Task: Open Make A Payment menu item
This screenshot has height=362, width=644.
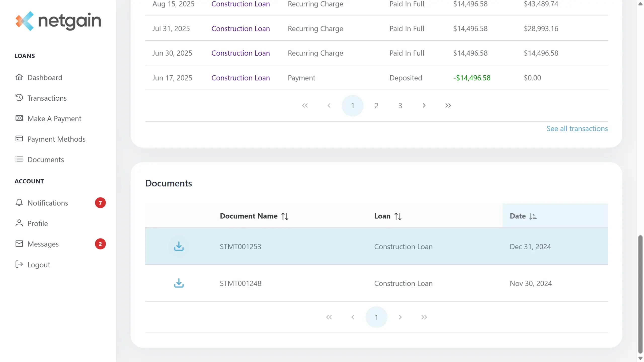Action: 54,118
